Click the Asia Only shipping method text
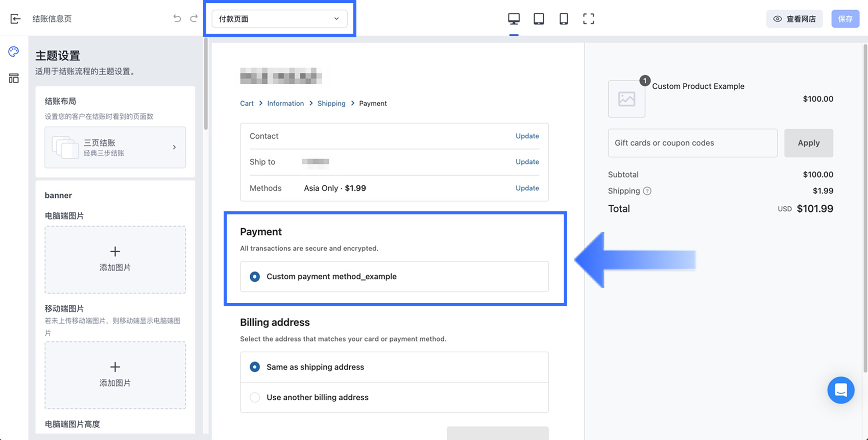Viewport: 868px width, 440px height. tap(335, 188)
